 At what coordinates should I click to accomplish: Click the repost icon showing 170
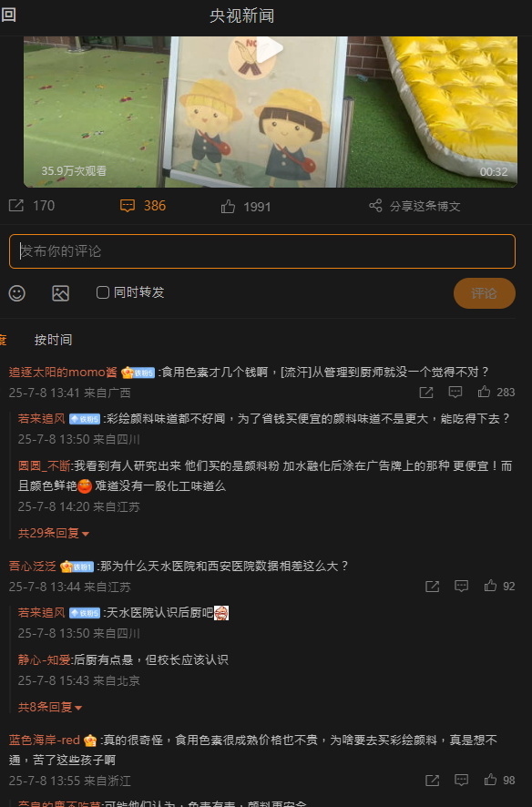[x=16, y=206]
